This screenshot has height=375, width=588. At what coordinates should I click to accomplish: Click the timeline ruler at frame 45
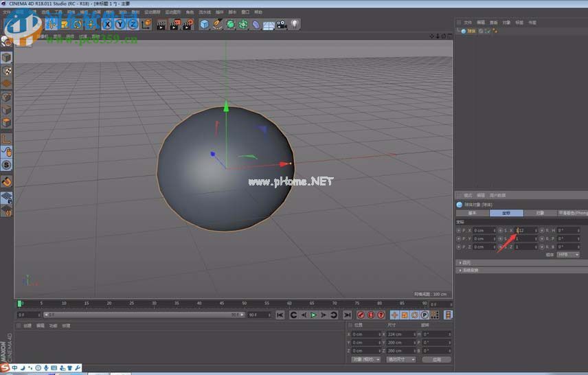pyautogui.click(x=221, y=303)
